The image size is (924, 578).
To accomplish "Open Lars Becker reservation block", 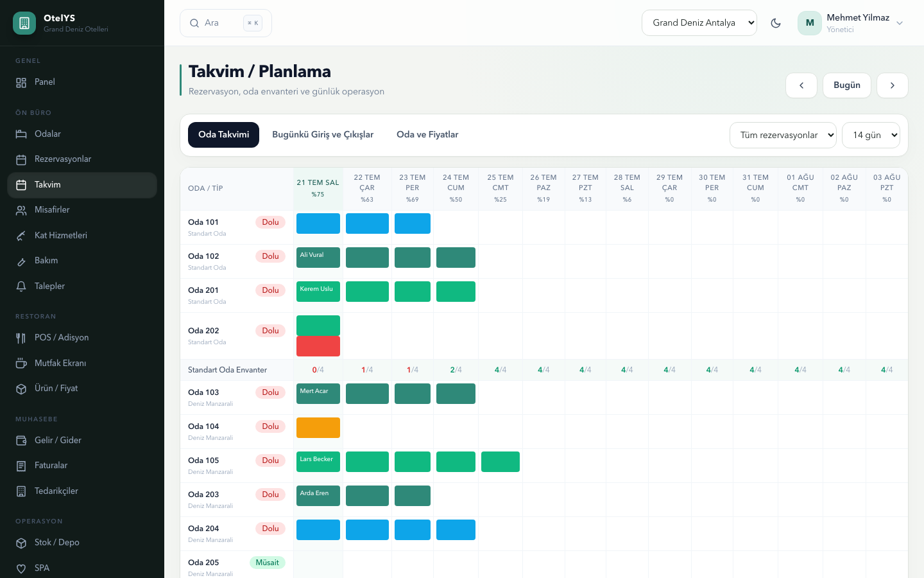I will click(x=318, y=462).
